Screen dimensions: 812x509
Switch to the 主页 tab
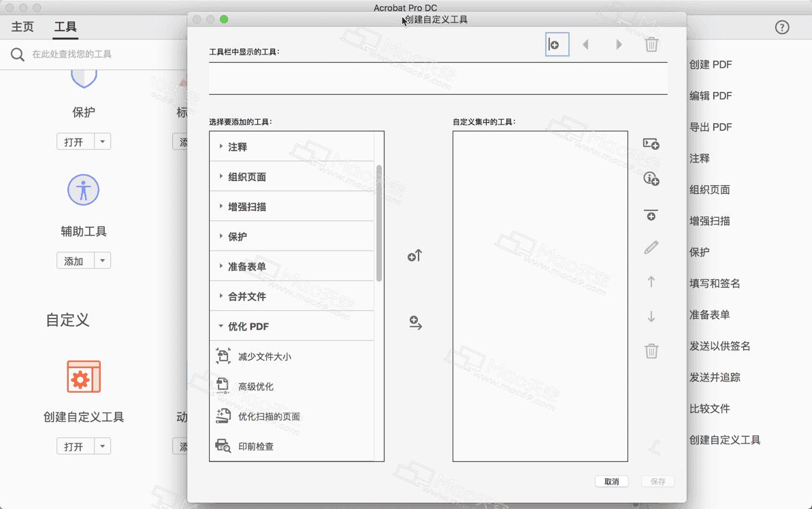pos(21,27)
